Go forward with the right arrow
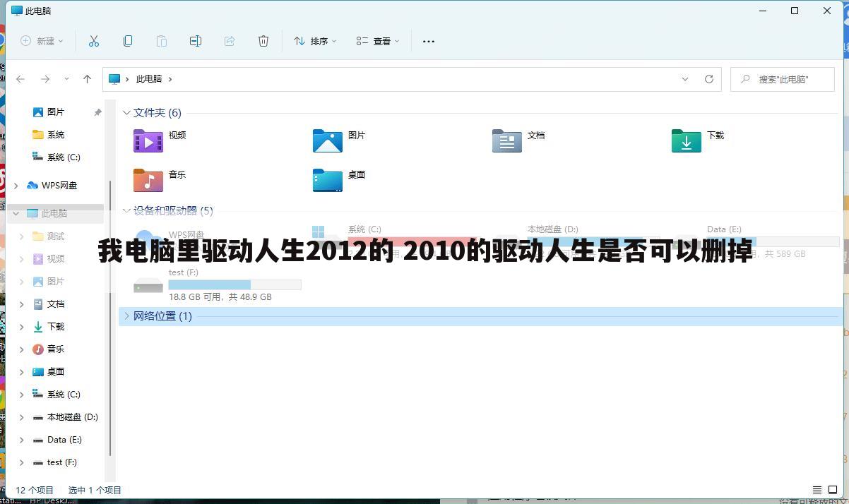 [45, 79]
